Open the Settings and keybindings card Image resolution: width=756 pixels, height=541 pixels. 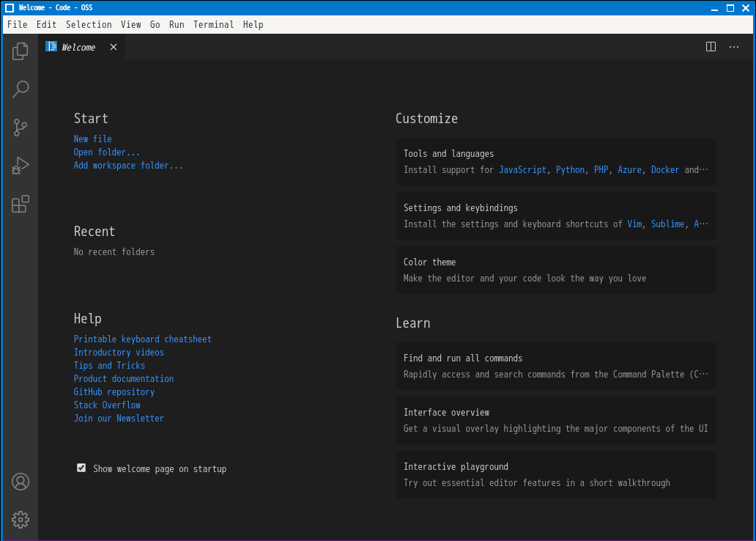click(x=556, y=216)
